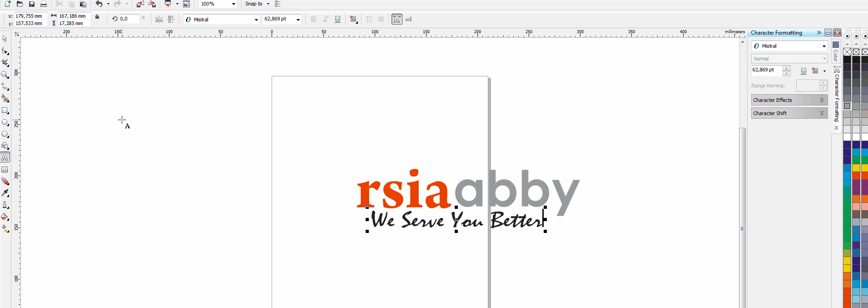The width and height of the screenshot is (868, 308).
Task: Select the Smart Fill tool
Action: coord(5,98)
